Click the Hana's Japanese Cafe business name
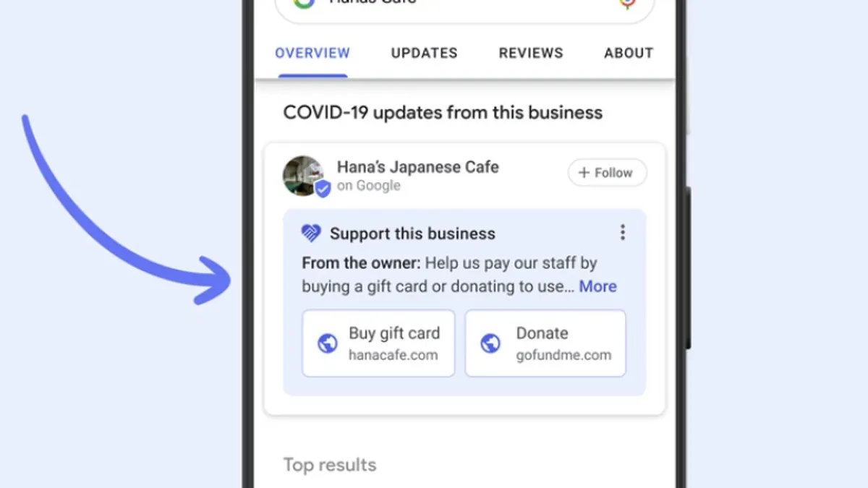Viewport: 868px width, 488px height. point(418,167)
